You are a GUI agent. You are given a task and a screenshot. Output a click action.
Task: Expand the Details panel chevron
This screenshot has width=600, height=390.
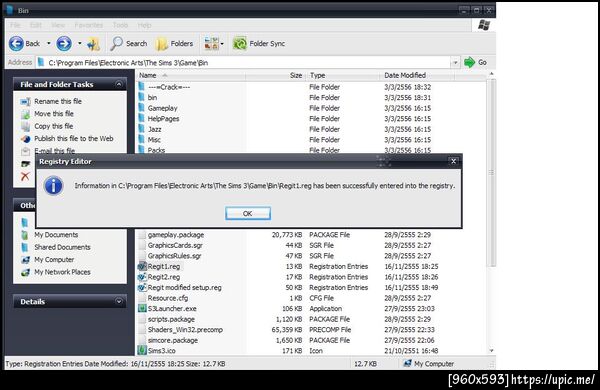[119, 302]
